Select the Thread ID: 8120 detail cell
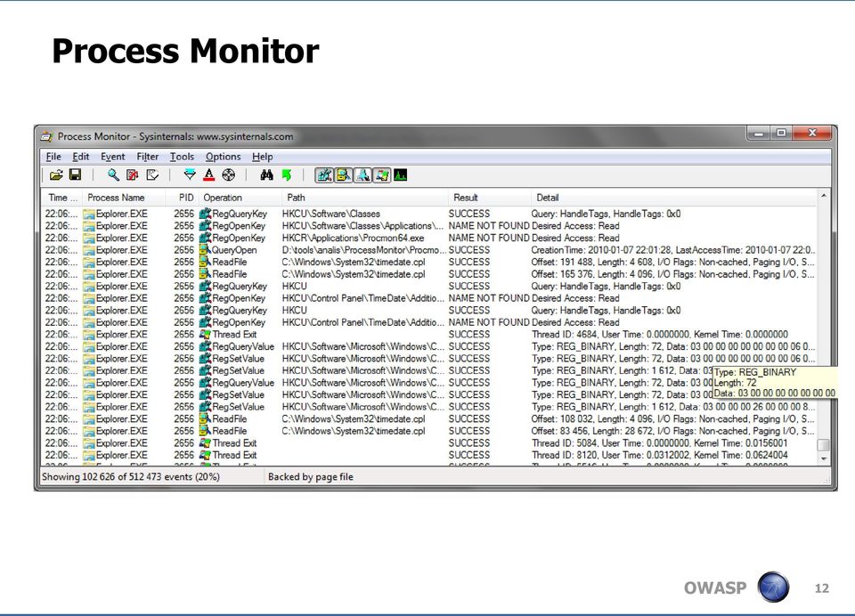Viewport: 855px width, 616px height. click(x=660, y=455)
